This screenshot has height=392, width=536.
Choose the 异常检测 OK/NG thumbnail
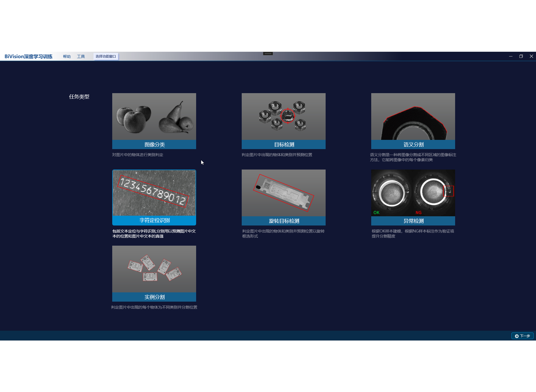pyautogui.click(x=413, y=193)
